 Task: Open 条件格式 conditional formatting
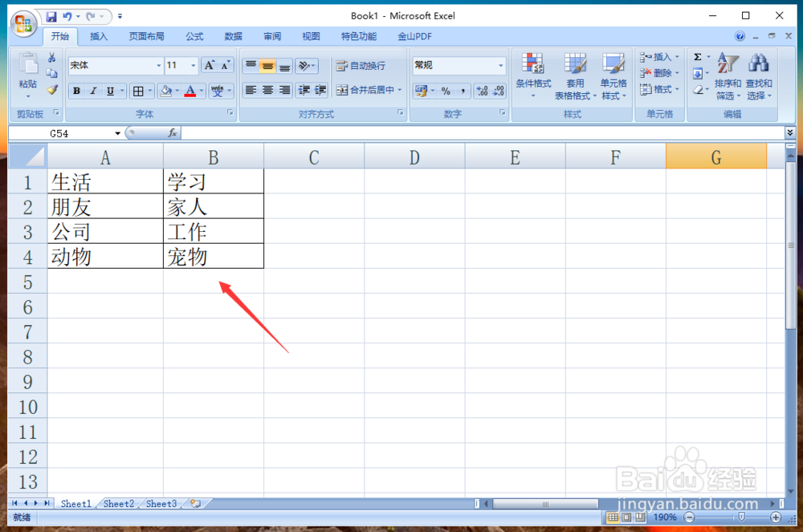[x=533, y=75]
